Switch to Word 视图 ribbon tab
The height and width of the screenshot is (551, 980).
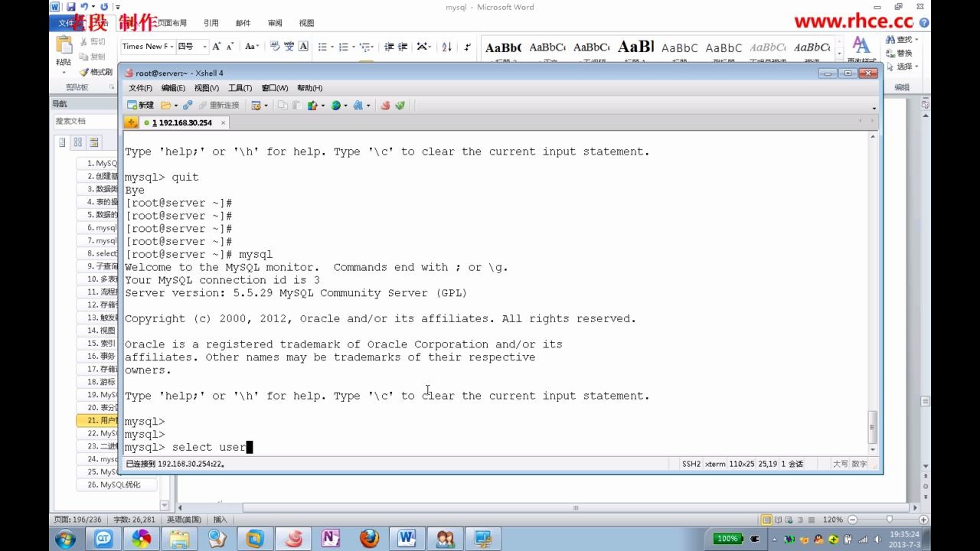pos(306,23)
